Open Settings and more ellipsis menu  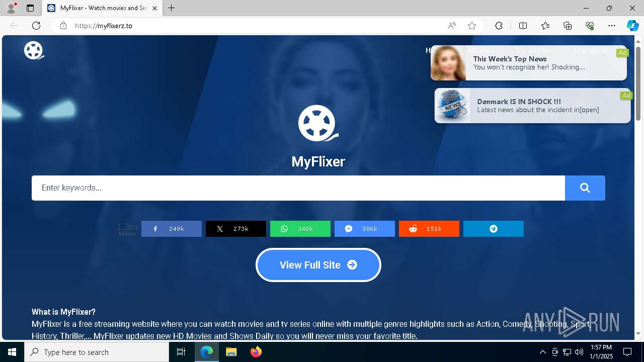click(612, 26)
